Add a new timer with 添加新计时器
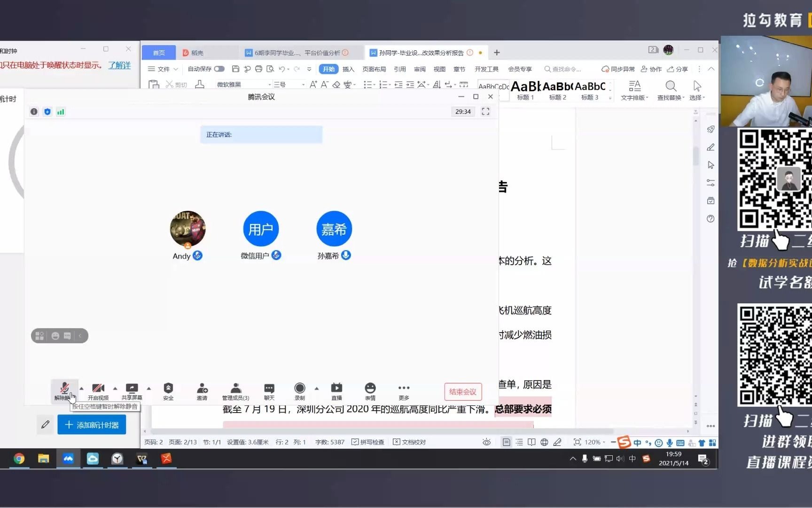 (x=92, y=424)
